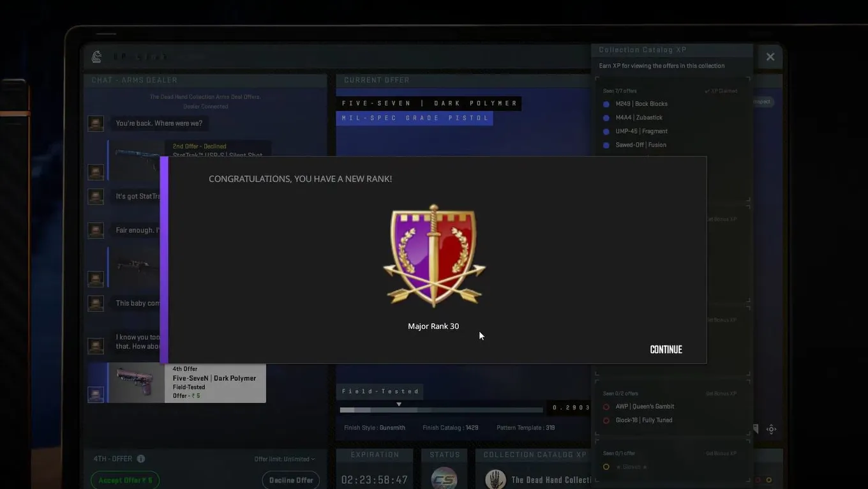Viewport: 868px width, 489px height.
Task: Click the yellow rarity dot beside Gloves
Action: [x=606, y=467]
